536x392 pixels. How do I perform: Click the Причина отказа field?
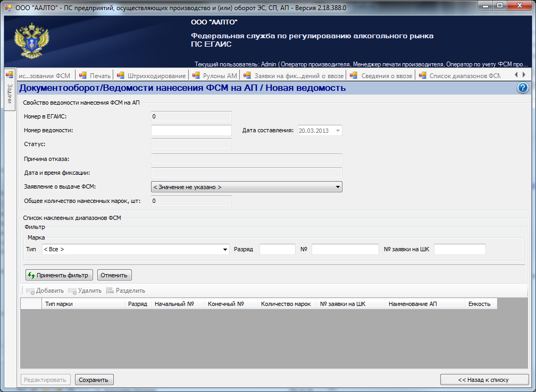[247, 159]
